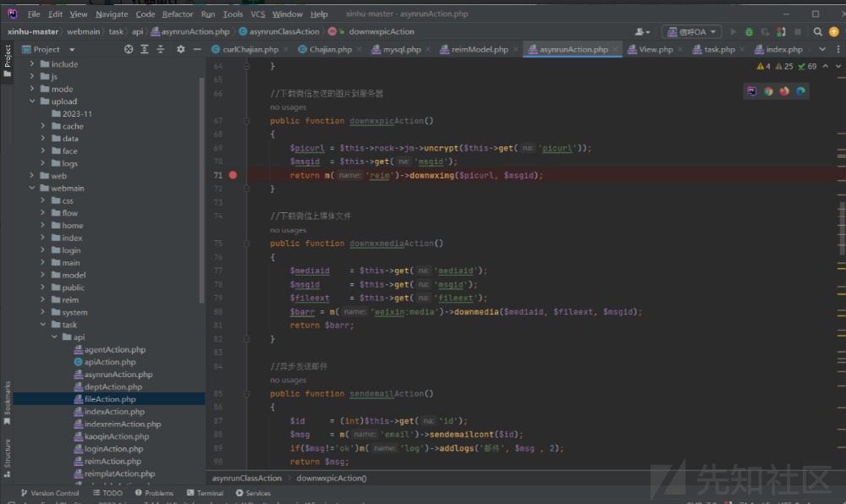Click the Search Everywhere magnifier icon

coord(818,31)
